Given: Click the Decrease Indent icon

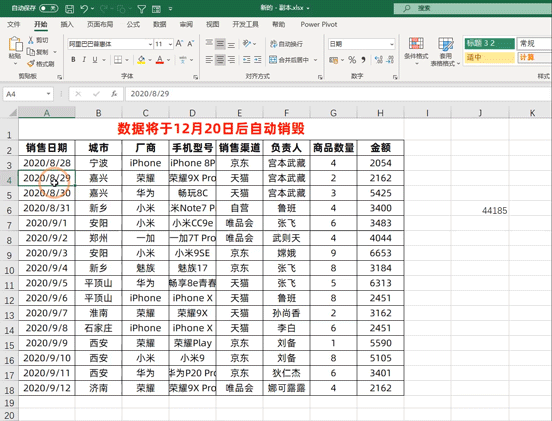Looking at the screenshot, I should (246, 60).
